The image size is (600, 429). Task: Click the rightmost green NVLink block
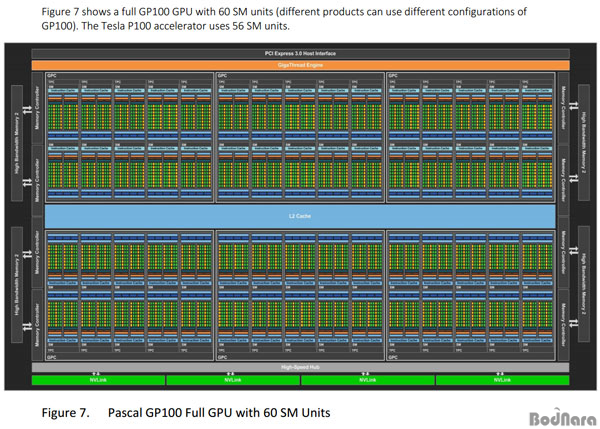(502, 380)
